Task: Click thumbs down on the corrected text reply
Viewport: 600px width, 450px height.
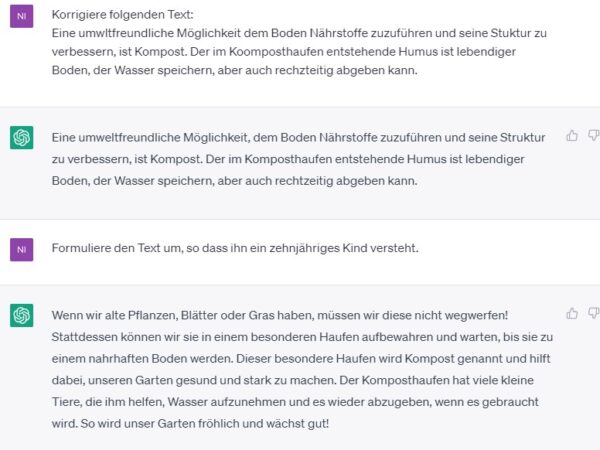Action: tap(593, 135)
